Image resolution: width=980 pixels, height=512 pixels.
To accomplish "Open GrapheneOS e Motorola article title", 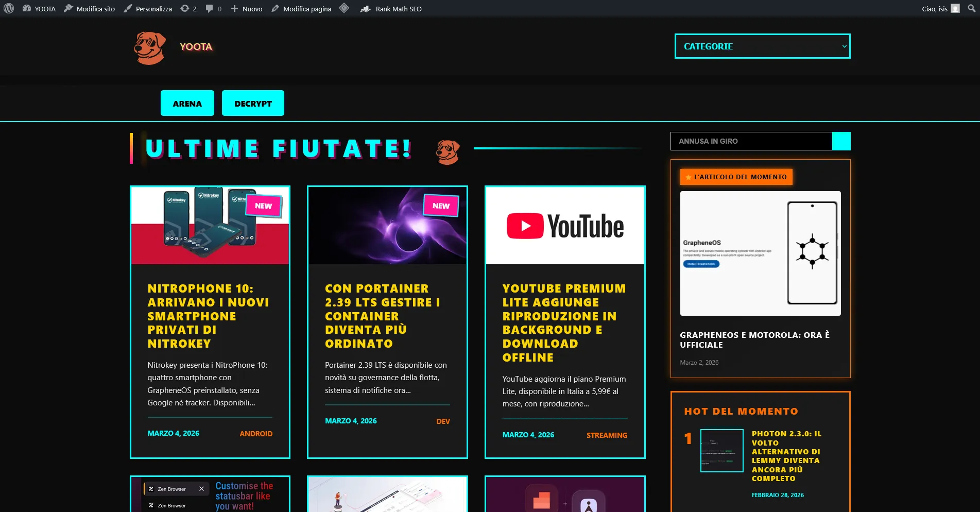I will pyautogui.click(x=754, y=340).
